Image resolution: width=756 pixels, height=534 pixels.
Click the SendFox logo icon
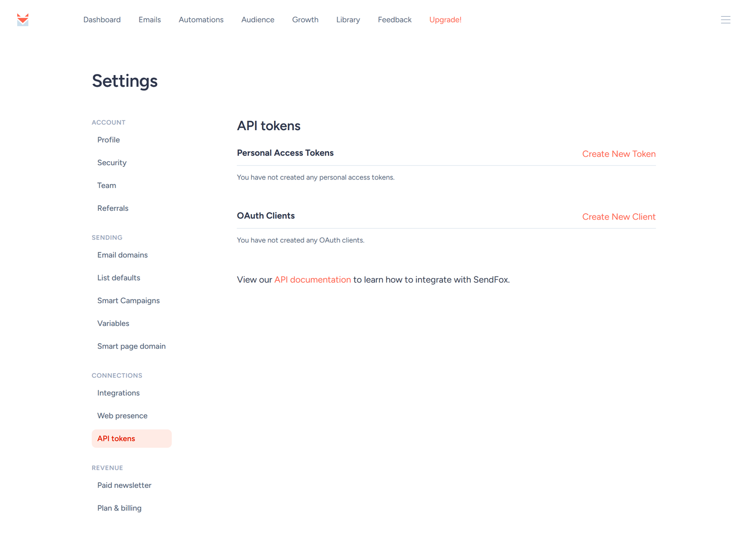(x=23, y=19)
